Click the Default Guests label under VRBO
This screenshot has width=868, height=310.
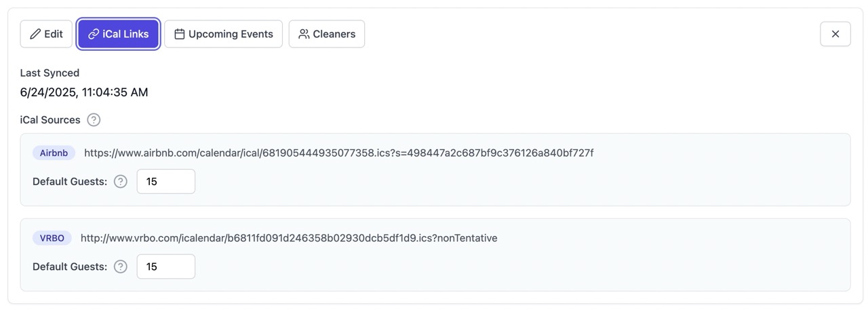click(x=70, y=267)
